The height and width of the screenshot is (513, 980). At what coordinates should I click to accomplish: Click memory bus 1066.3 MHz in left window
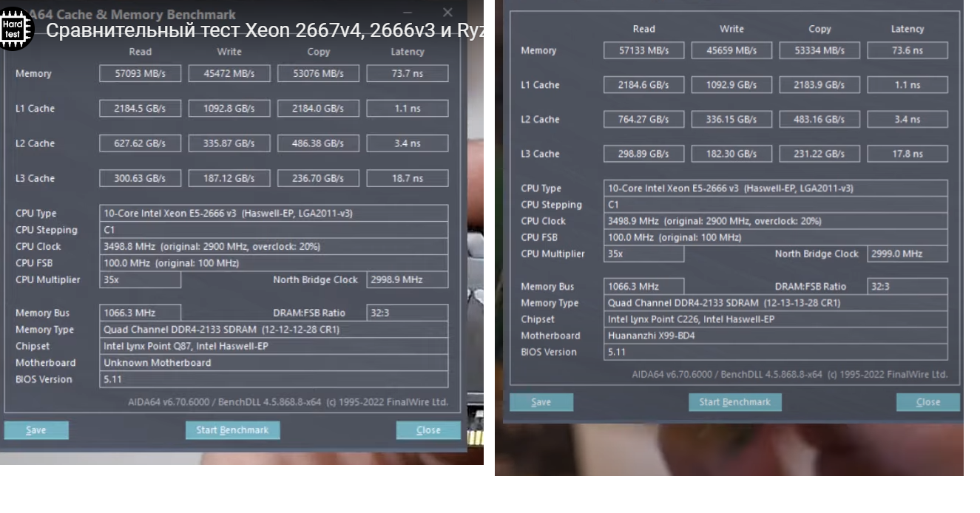(141, 313)
